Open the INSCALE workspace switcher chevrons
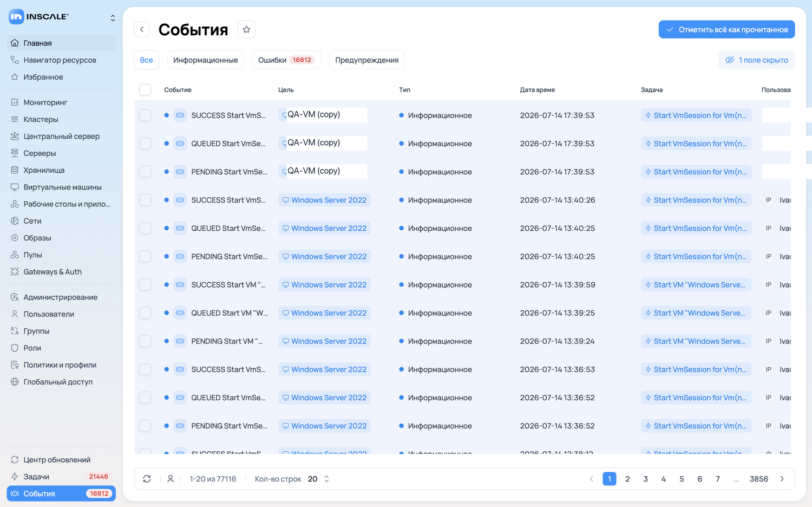Image resolution: width=812 pixels, height=507 pixels. (113, 18)
